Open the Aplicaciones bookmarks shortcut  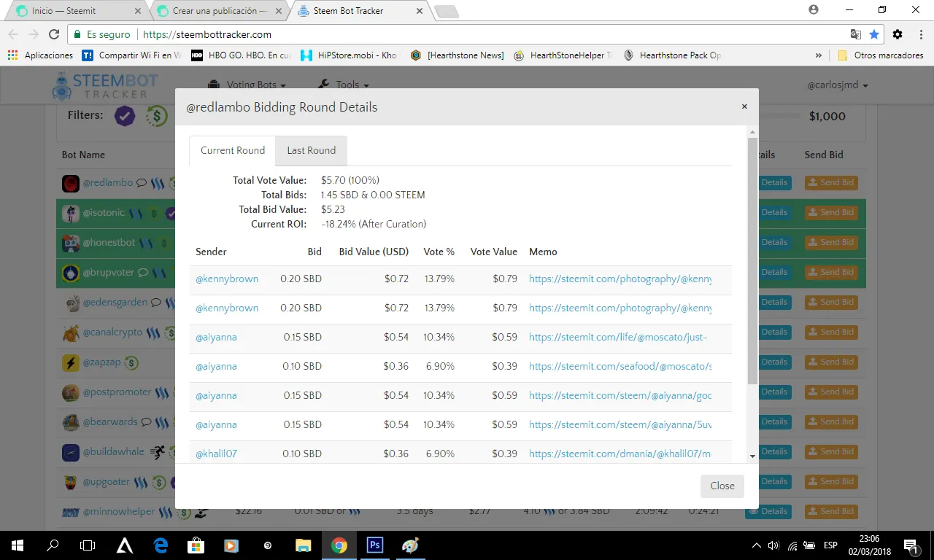pyautogui.click(x=40, y=55)
